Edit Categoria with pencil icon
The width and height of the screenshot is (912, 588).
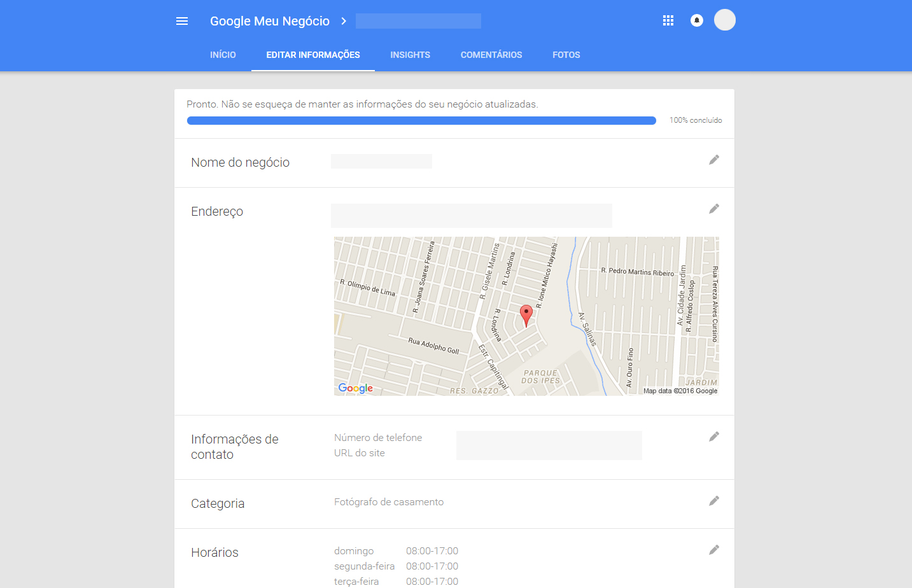714,501
